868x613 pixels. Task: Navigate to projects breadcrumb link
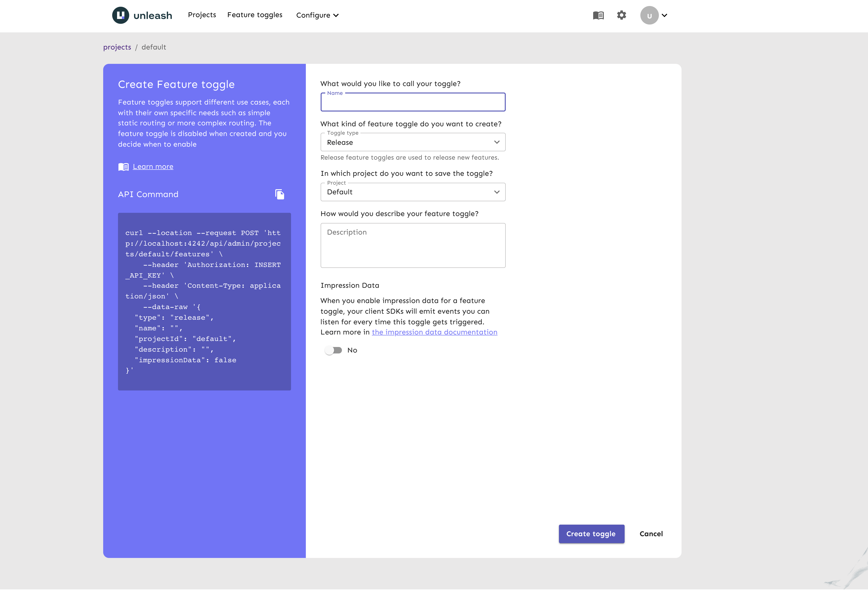pyautogui.click(x=117, y=47)
